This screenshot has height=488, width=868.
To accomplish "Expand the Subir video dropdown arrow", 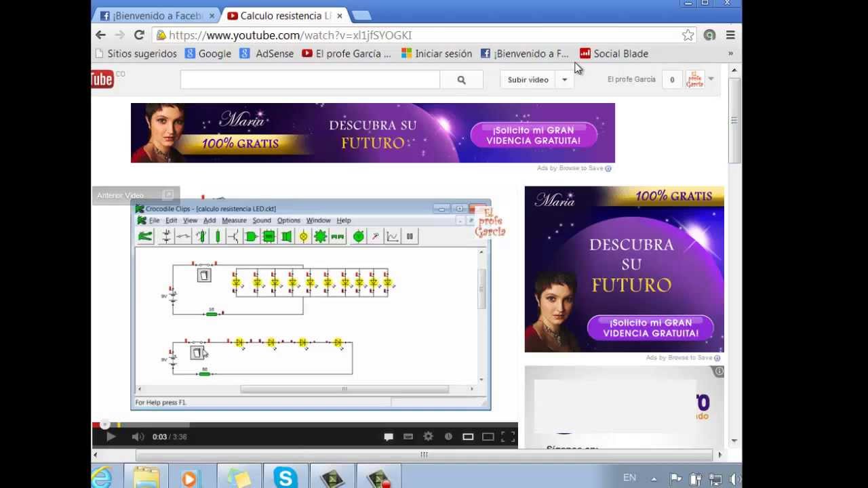I will (564, 80).
